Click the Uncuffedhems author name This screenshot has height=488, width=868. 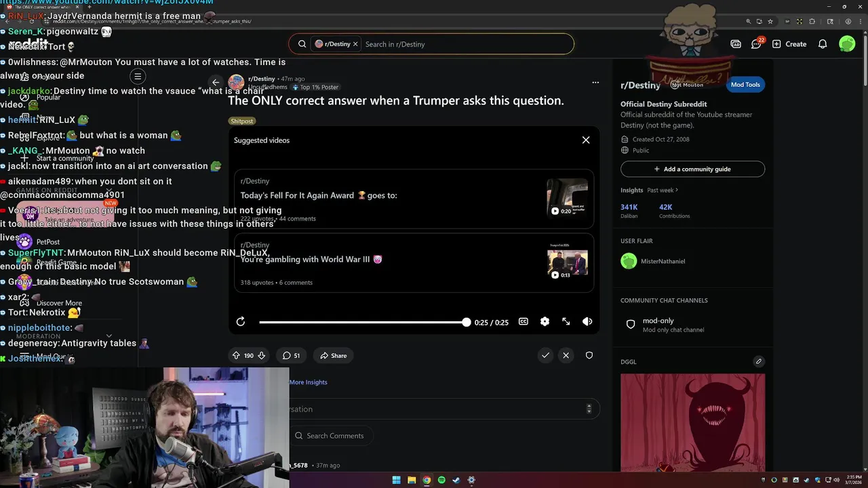[268, 87]
